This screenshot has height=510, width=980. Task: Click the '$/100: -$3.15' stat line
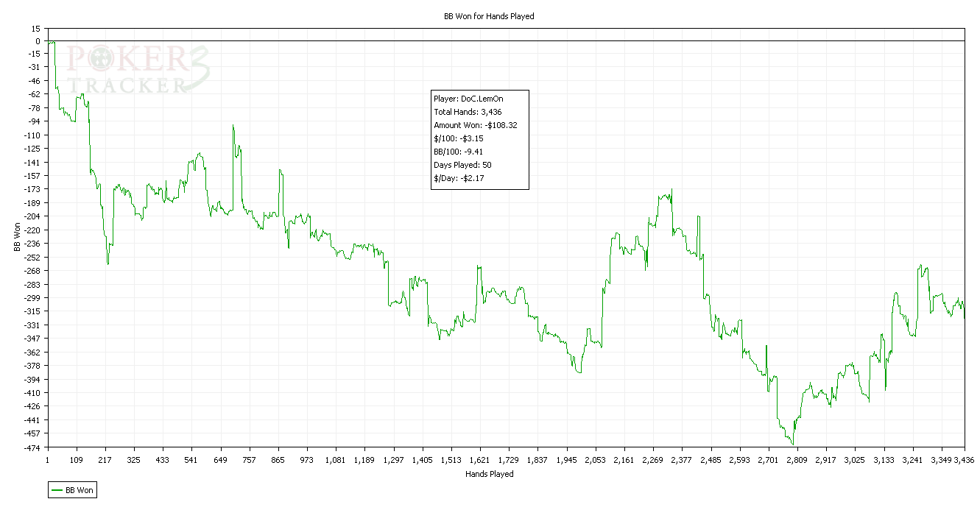[458, 138]
